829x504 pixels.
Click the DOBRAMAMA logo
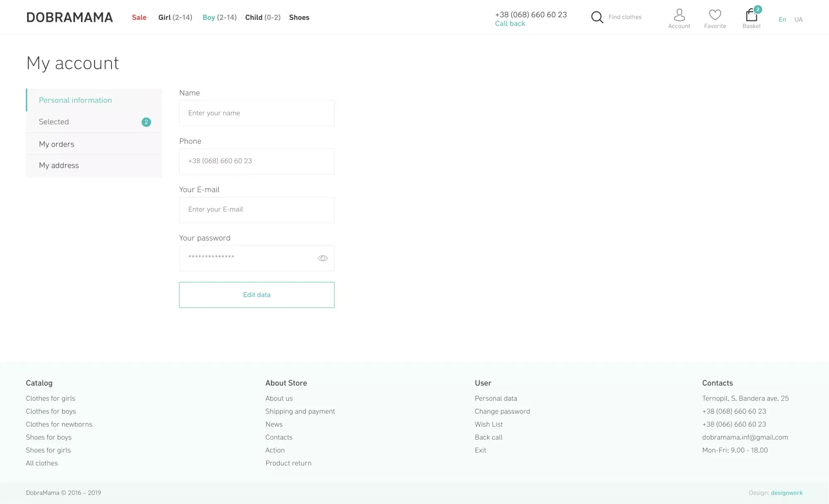coord(69,17)
